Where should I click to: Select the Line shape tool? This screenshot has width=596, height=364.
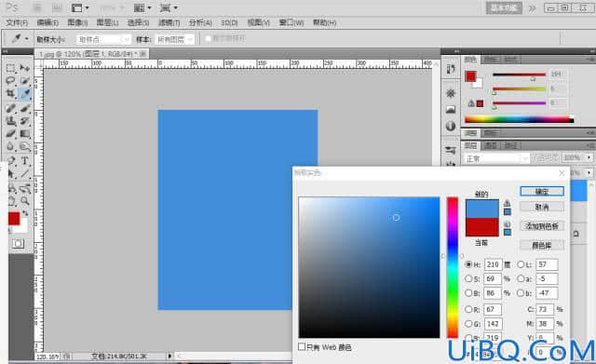(25, 174)
